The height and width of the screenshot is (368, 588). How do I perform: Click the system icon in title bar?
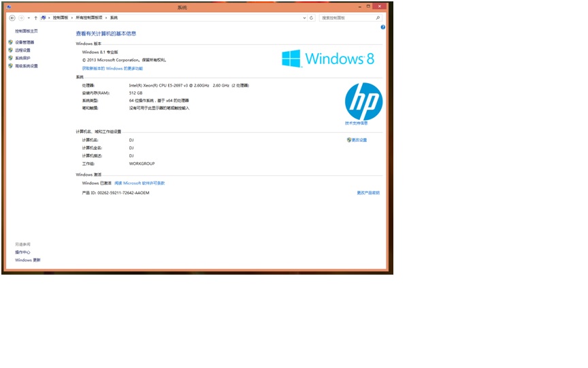click(9, 7)
